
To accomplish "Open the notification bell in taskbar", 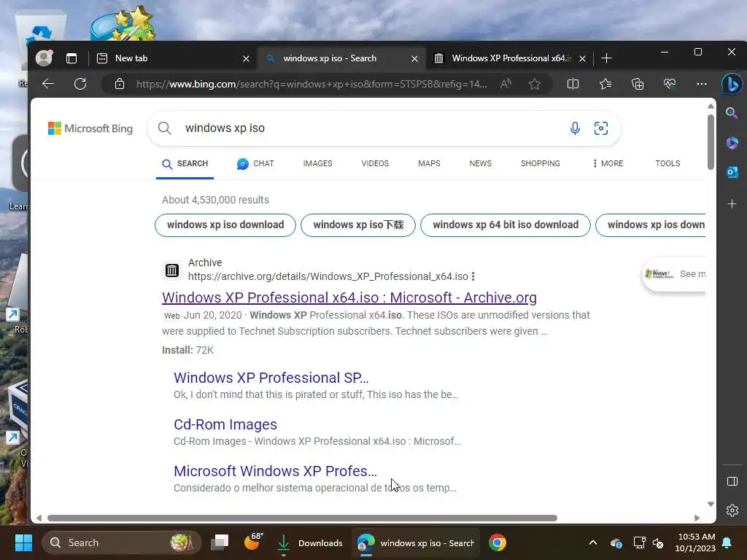I will pos(727,542).
